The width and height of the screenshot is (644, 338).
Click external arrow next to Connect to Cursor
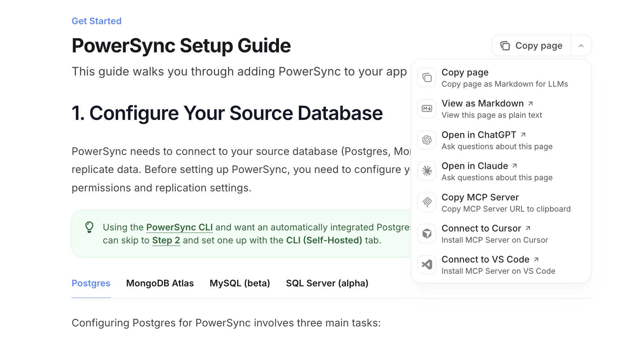pyautogui.click(x=528, y=228)
